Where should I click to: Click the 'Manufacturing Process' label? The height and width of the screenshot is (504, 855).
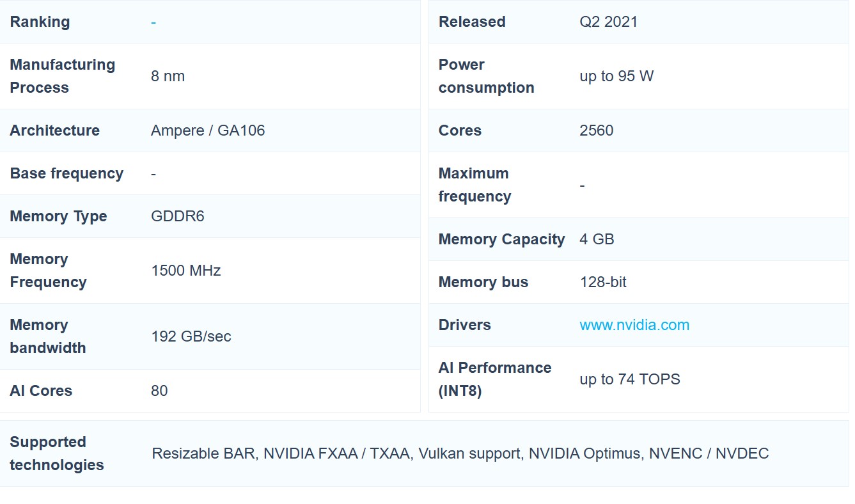[62, 76]
